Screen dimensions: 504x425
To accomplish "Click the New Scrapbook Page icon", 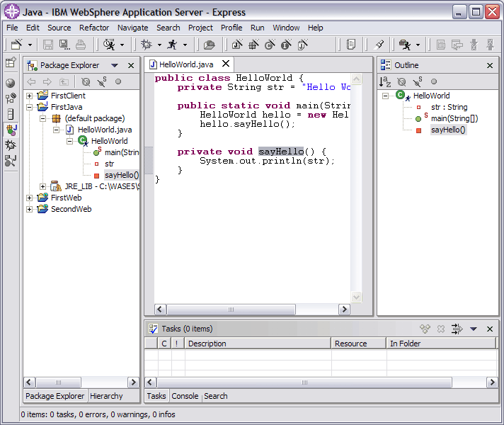I will (302, 45).
